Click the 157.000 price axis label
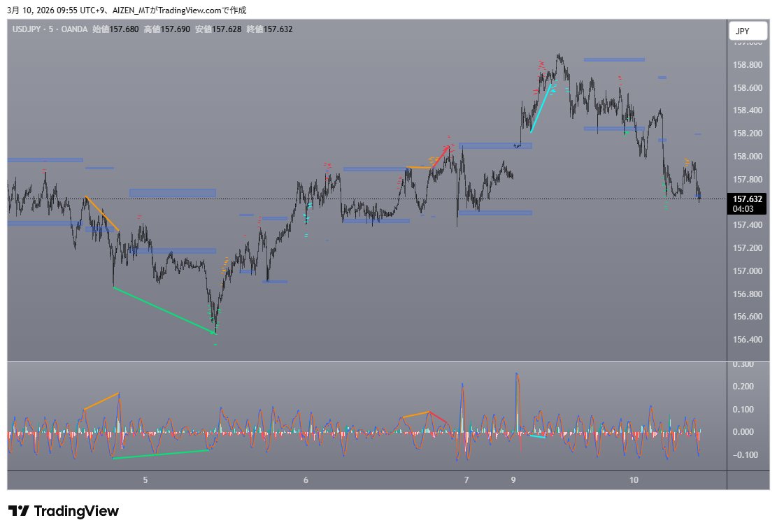The image size is (777, 532). (x=747, y=271)
